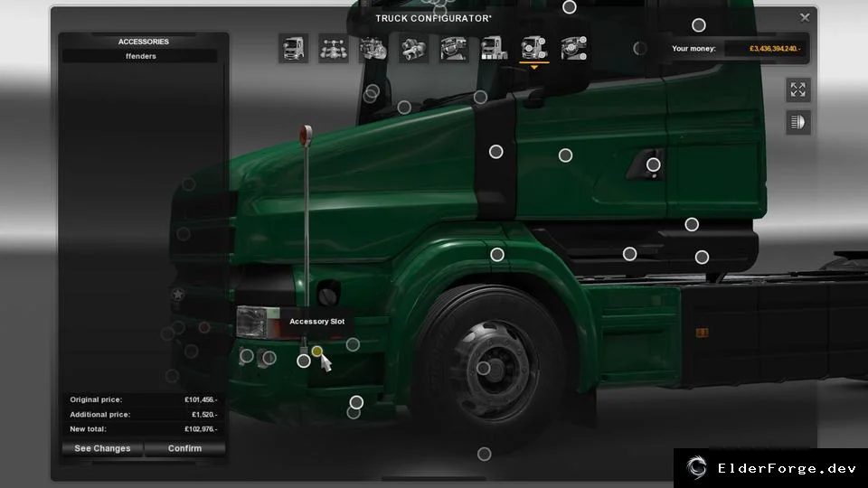Select slot on black pillar behind hood
This screenshot has height=488, width=868.
(496, 152)
